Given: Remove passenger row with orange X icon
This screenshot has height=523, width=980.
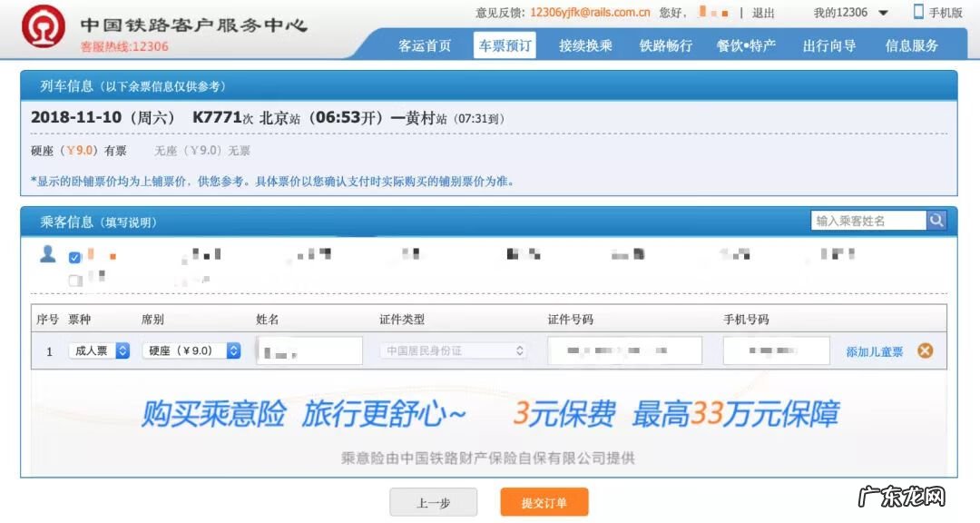Looking at the screenshot, I should (x=924, y=350).
